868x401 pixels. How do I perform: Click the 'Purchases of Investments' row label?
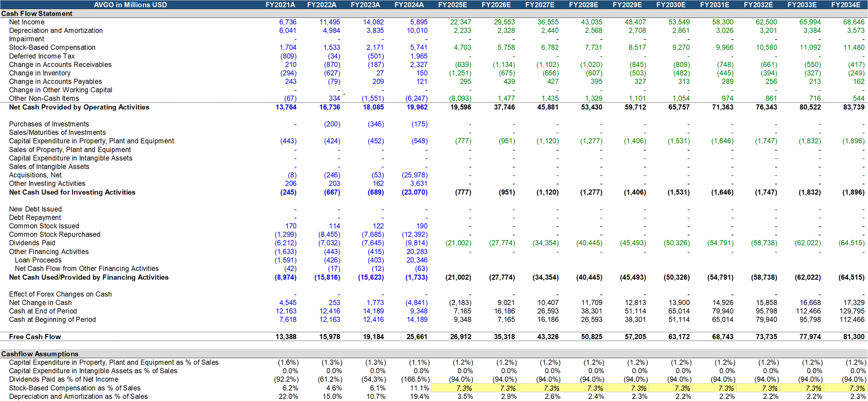pyautogui.click(x=49, y=124)
